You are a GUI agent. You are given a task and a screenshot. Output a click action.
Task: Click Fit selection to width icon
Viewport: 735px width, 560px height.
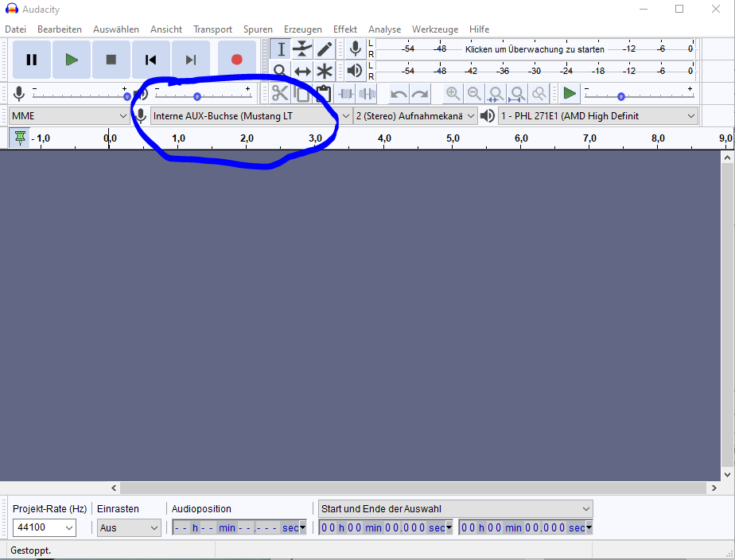[x=496, y=94]
